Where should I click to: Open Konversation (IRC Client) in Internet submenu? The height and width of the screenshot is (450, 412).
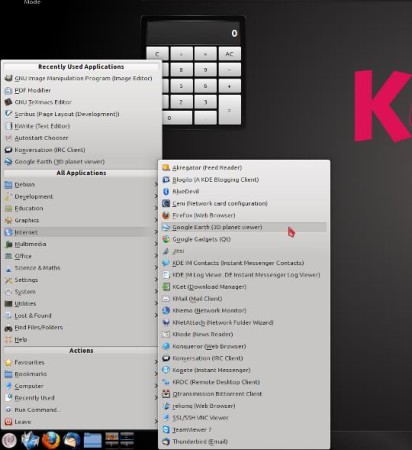click(x=244, y=358)
